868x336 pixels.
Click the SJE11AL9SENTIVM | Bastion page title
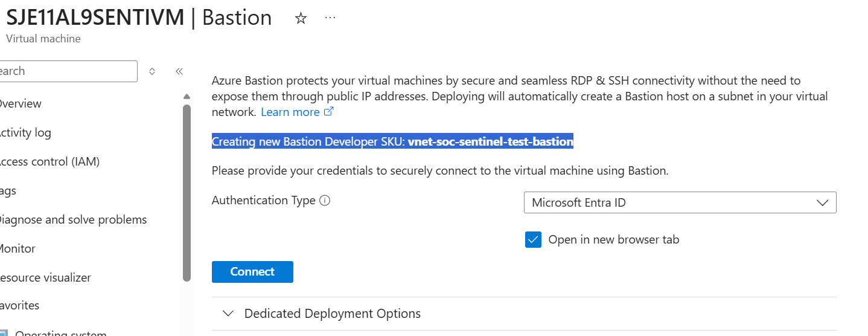(138, 18)
